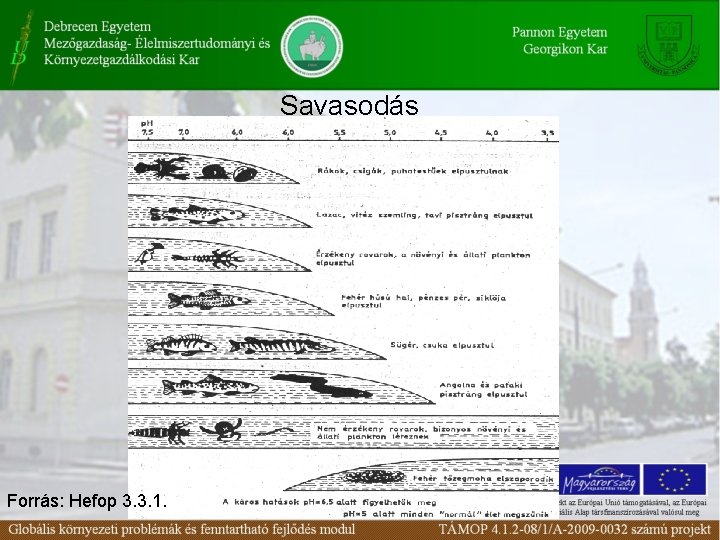720x540 pixels.
Task: Click the sensitive insects illustration
Action: pos(189,256)
